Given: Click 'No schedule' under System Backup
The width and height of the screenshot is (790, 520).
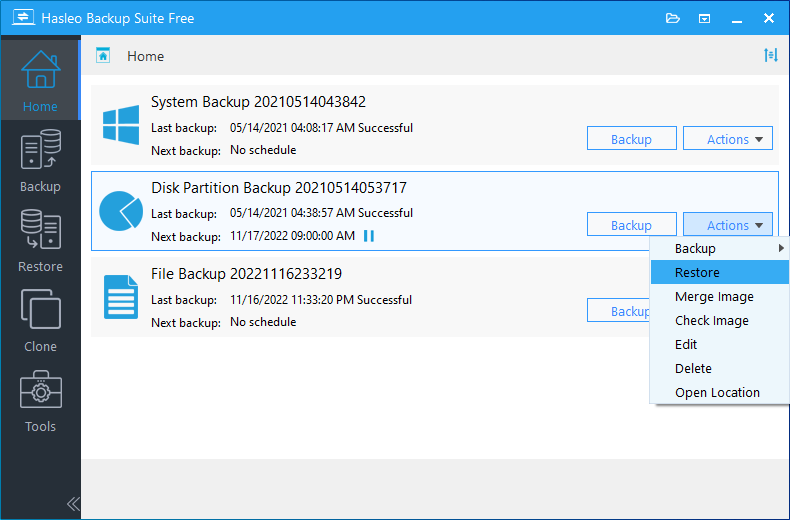Looking at the screenshot, I should [263, 150].
